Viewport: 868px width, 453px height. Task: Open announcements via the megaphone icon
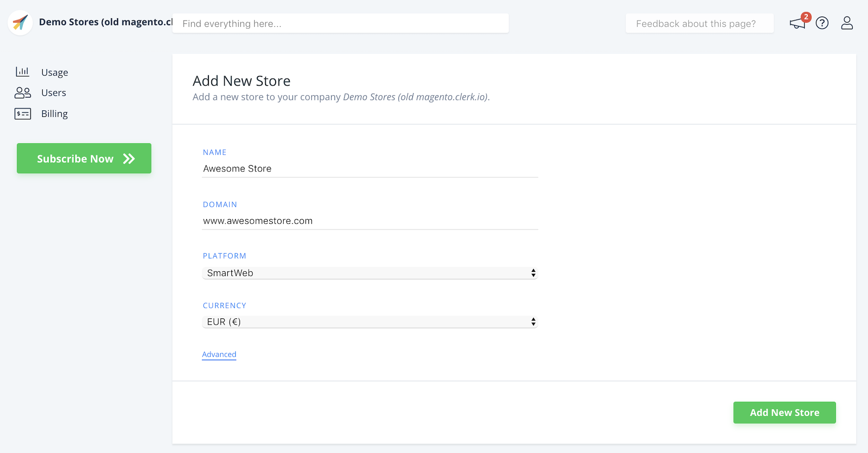point(798,25)
